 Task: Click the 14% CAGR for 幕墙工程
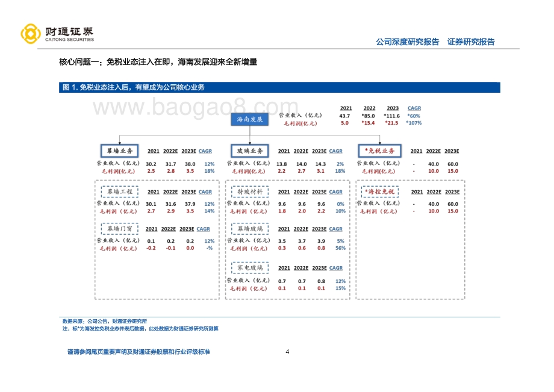[x=209, y=211]
